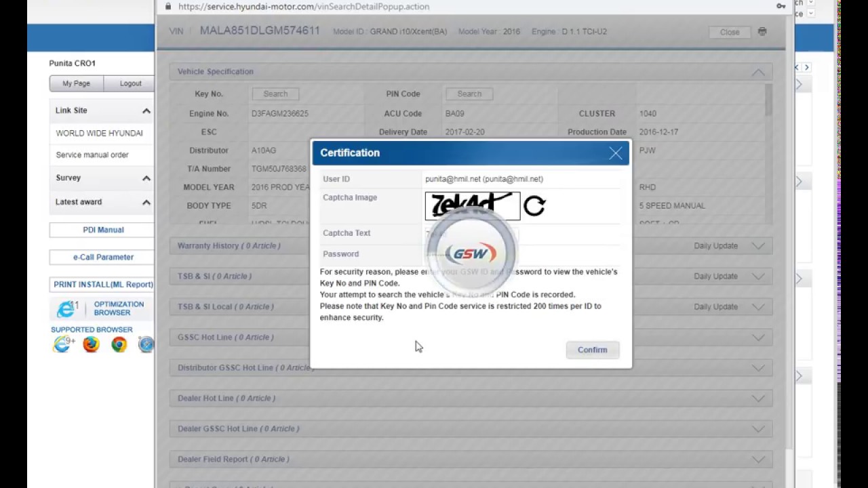
Task: Expand the Dealer Hot Line section
Action: click(x=757, y=399)
